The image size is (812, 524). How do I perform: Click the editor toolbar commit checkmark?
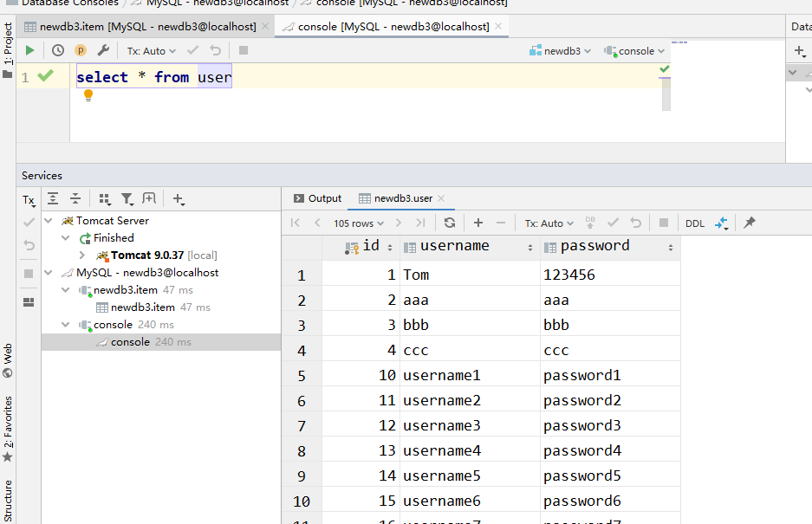[x=192, y=50]
